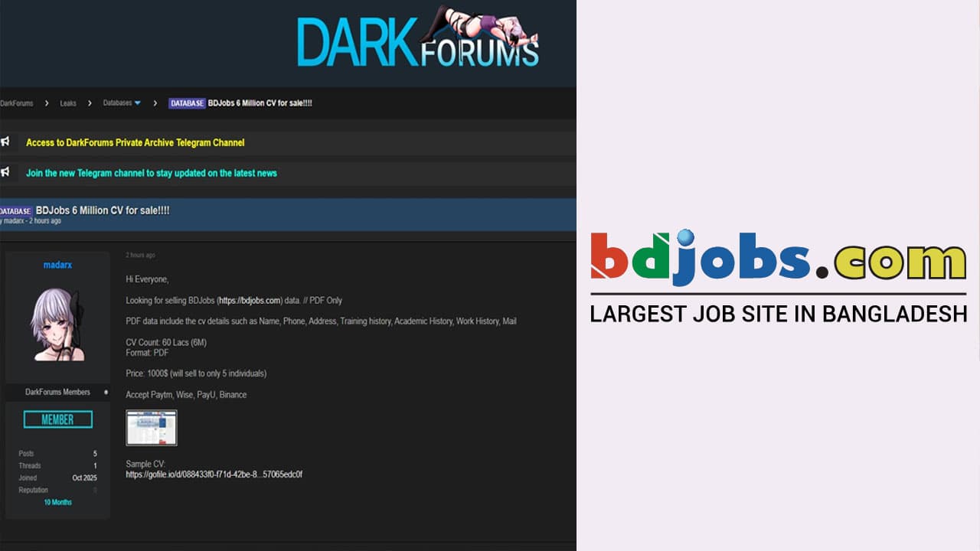Viewport: 980px width, 551px height.
Task: Click the Accept Paytm, Wise, PayU, Binance line
Action: [x=186, y=395]
